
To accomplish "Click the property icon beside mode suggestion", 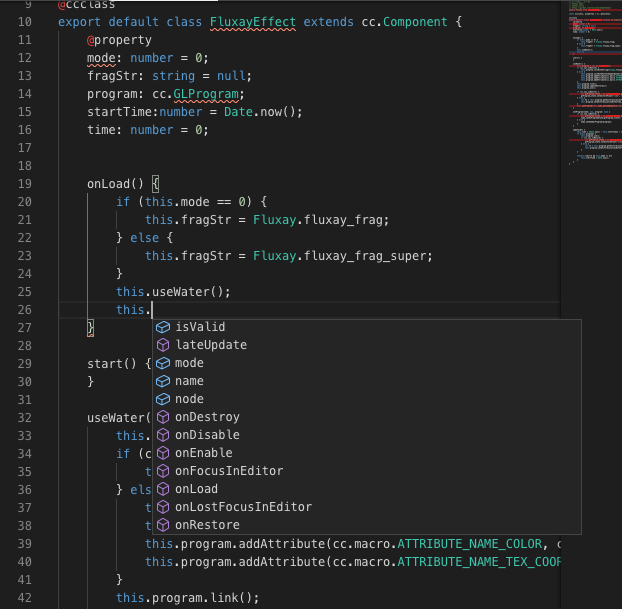I will (x=163, y=363).
